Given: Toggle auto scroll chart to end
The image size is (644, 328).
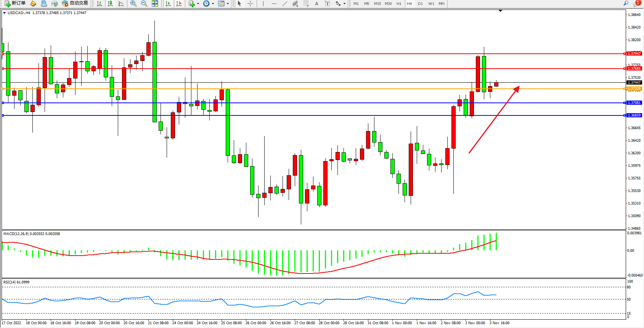Looking at the screenshot, I should coord(168,3).
